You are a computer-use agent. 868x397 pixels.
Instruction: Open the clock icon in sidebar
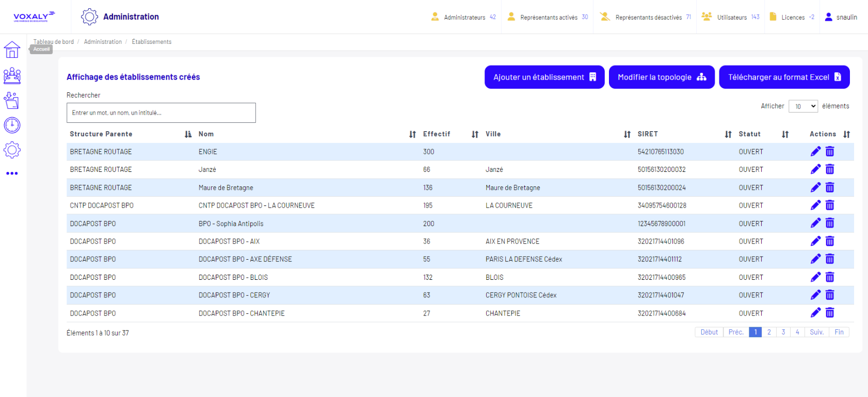(x=12, y=125)
